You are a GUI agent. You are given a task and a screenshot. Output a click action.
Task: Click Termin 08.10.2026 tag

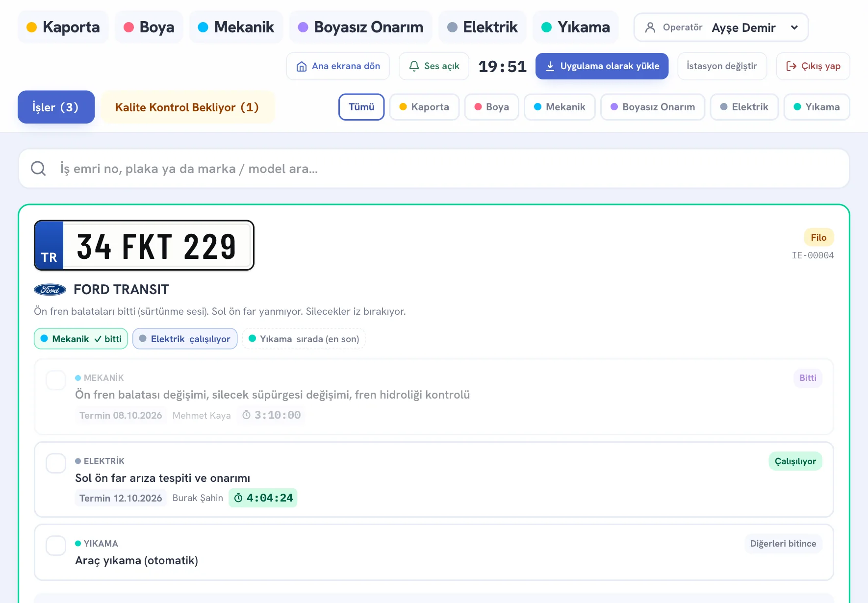(x=121, y=415)
